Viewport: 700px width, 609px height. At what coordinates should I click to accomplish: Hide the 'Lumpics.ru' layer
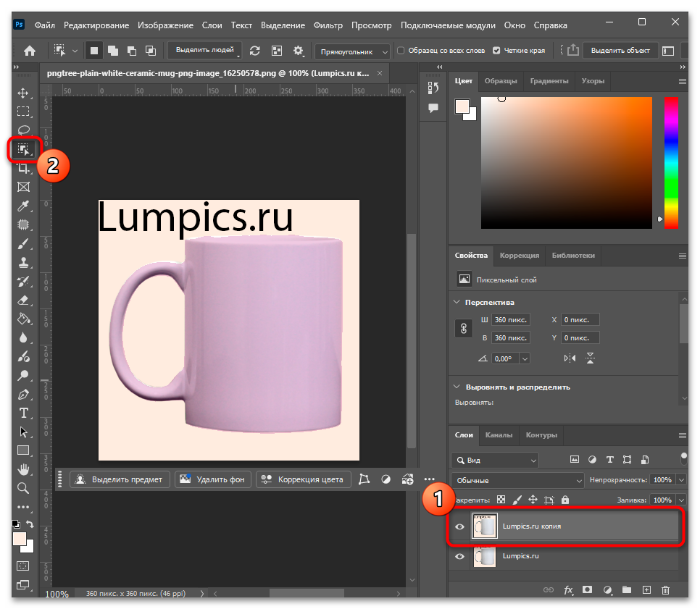pos(459,556)
